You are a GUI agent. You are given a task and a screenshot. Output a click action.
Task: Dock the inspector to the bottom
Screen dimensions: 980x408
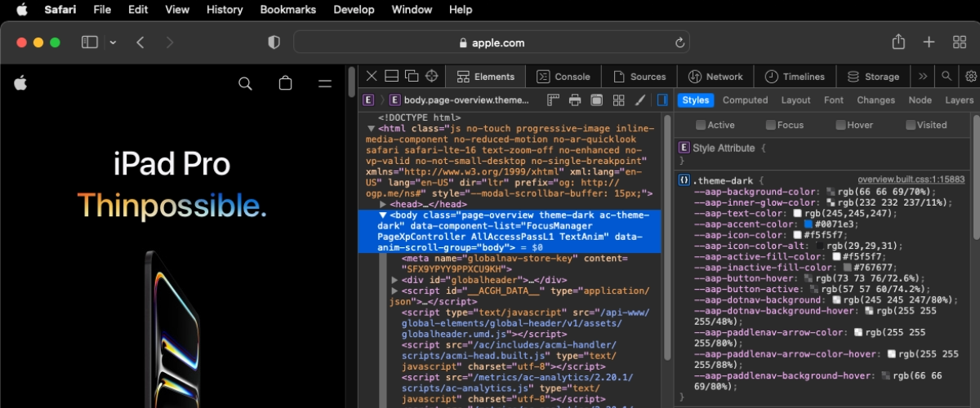point(391,76)
